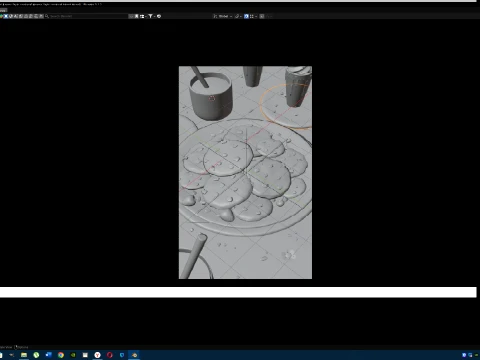Toggle the bookmark icon beside display mode
Screen dimensions: 480x360
pyautogui.click(x=136, y=16)
